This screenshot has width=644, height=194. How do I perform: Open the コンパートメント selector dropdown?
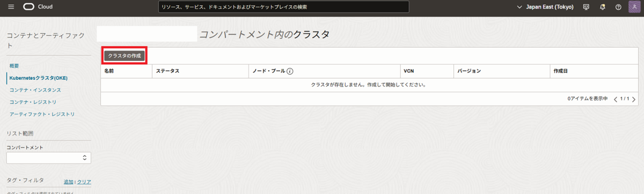(x=49, y=158)
